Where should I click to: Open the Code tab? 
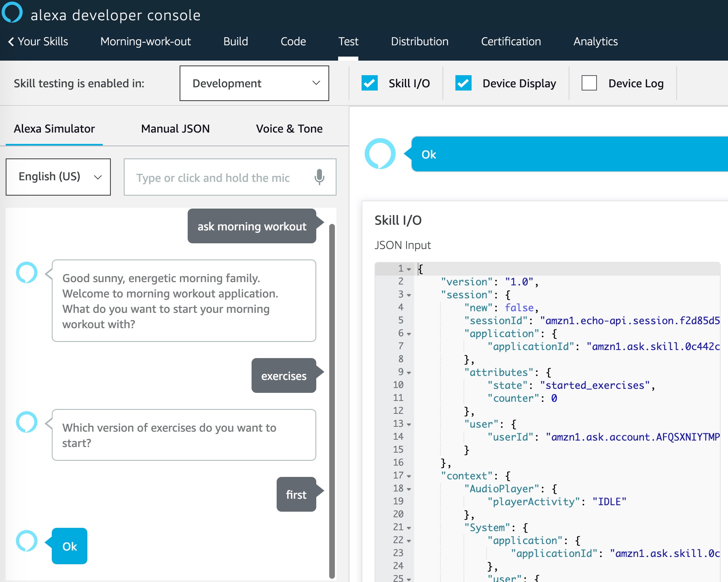click(293, 42)
